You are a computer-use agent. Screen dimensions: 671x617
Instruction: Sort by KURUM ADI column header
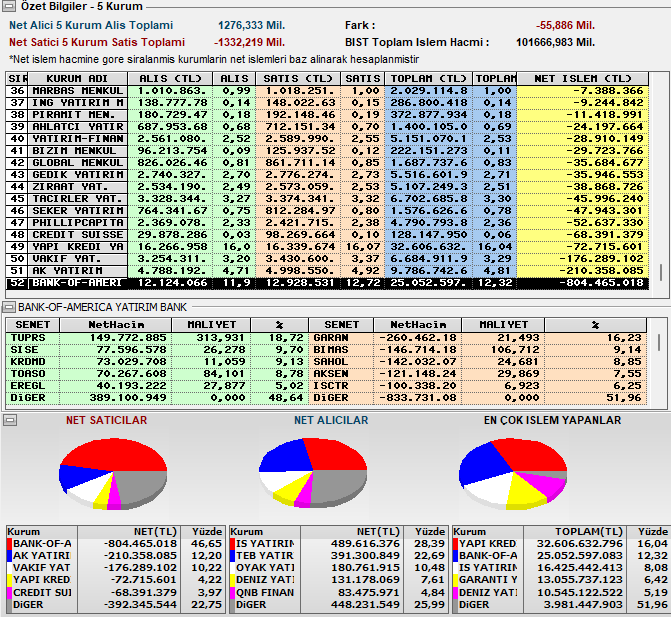(x=77, y=79)
